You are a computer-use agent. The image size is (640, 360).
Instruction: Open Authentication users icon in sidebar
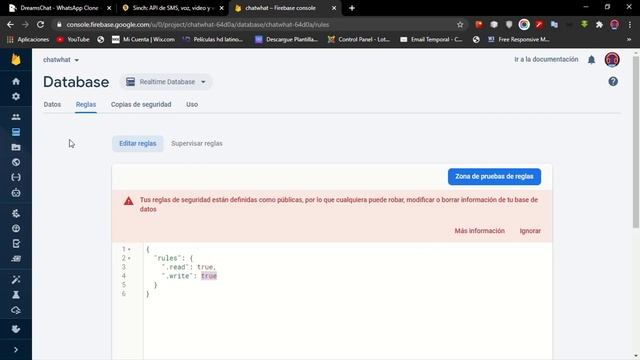[16, 117]
